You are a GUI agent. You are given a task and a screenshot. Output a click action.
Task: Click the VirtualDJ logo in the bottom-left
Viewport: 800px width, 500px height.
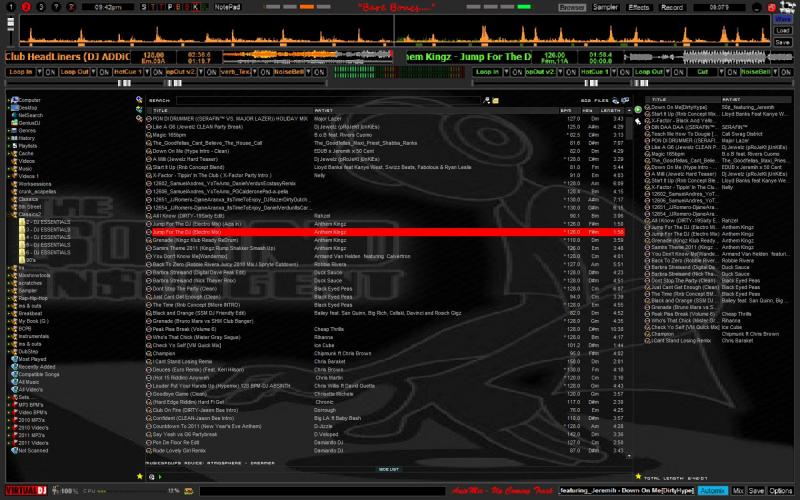[x=27, y=491]
